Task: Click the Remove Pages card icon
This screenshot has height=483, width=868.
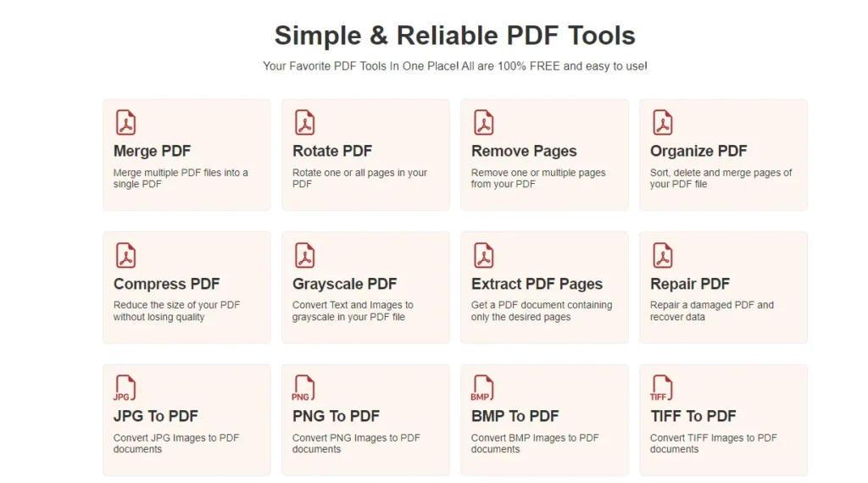Action: click(483, 122)
